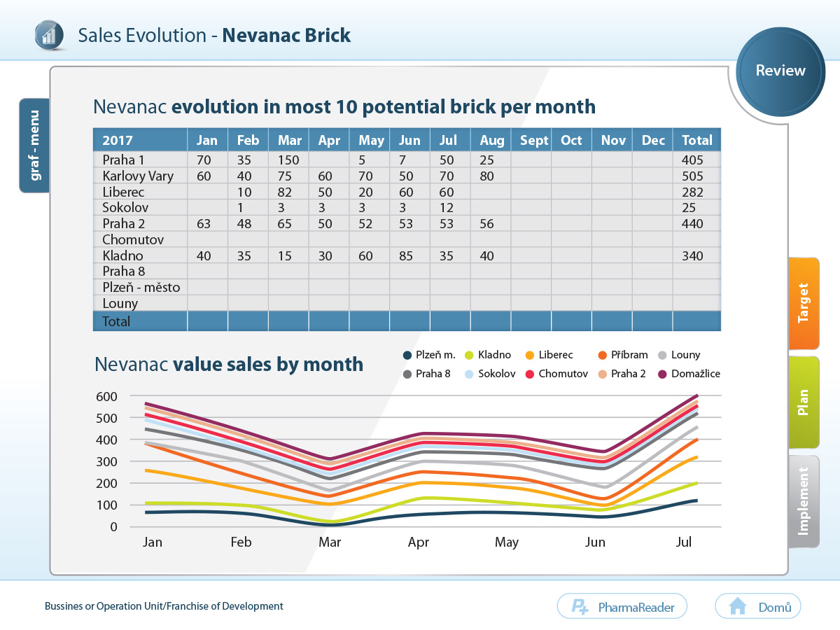Click the 600 y-axis label
840x630 pixels.
(107, 396)
